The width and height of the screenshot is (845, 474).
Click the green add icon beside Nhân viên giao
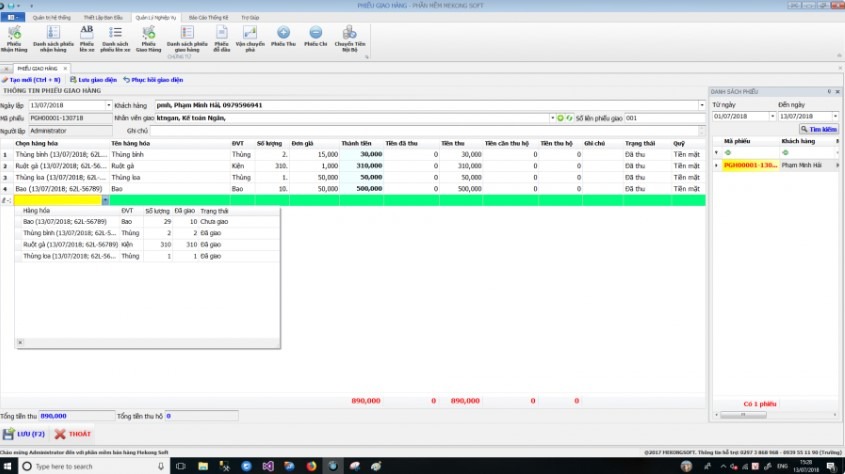[560, 118]
